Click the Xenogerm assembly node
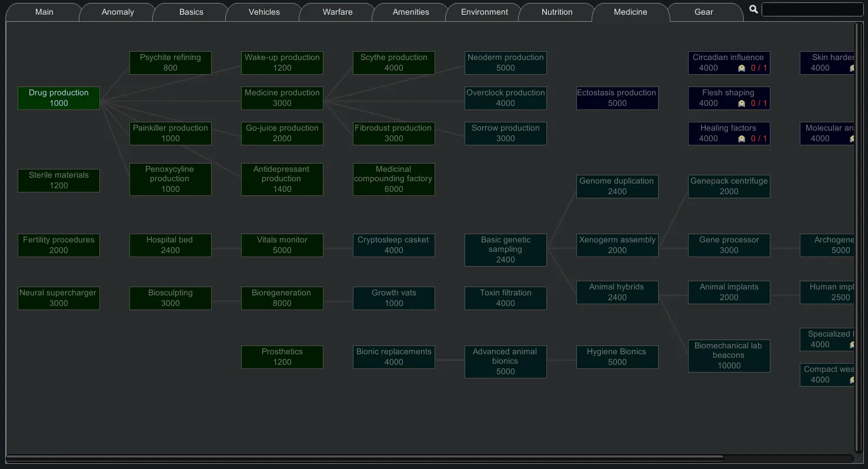868x469 pixels. pos(617,245)
